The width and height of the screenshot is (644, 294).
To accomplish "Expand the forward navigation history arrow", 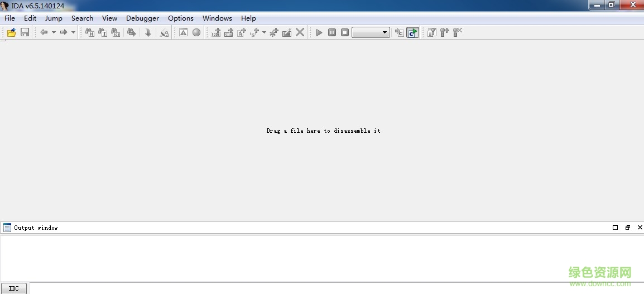I will 73,32.
